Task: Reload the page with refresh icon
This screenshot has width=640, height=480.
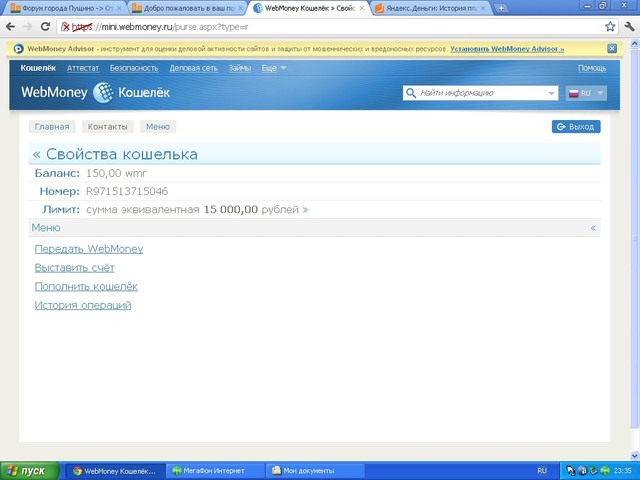Action: [x=45, y=27]
